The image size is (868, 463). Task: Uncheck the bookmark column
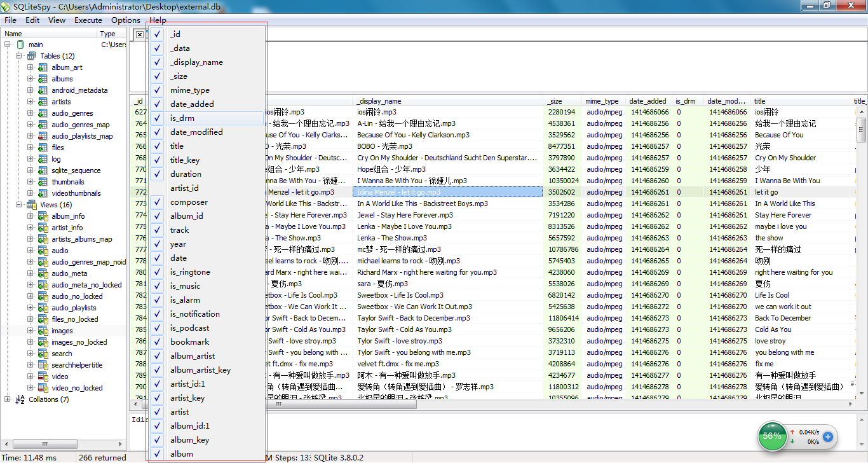[157, 342]
